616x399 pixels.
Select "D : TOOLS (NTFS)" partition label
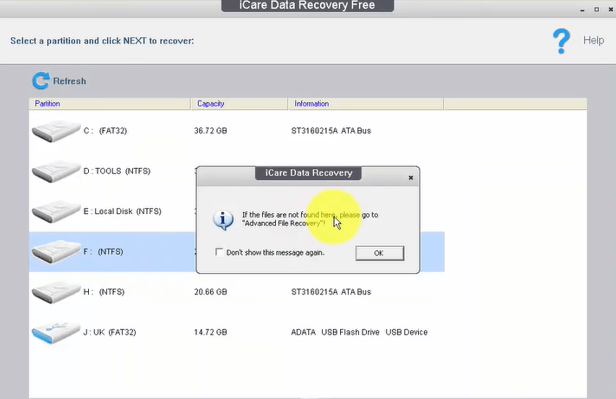coord(117,171)
